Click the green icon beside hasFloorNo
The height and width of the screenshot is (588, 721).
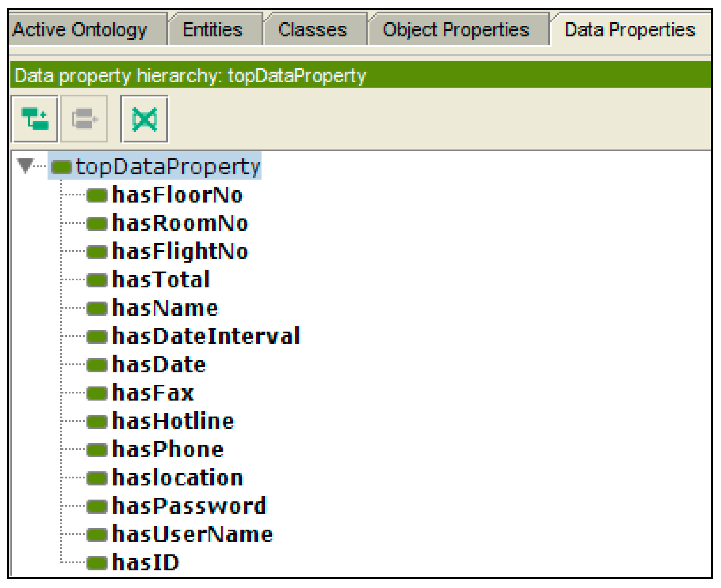coord(97,195)
